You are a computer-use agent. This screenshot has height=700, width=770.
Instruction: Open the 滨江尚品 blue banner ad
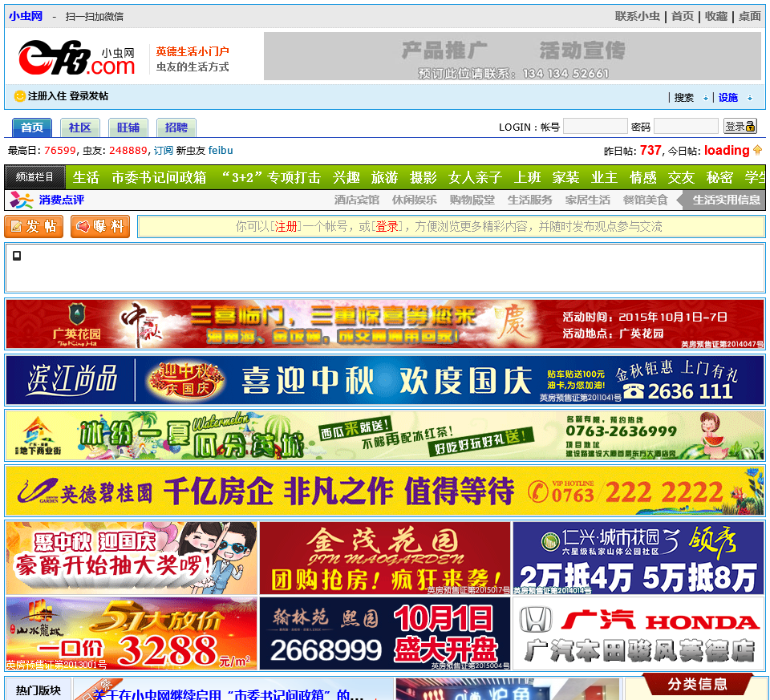(x=385, y=380)
